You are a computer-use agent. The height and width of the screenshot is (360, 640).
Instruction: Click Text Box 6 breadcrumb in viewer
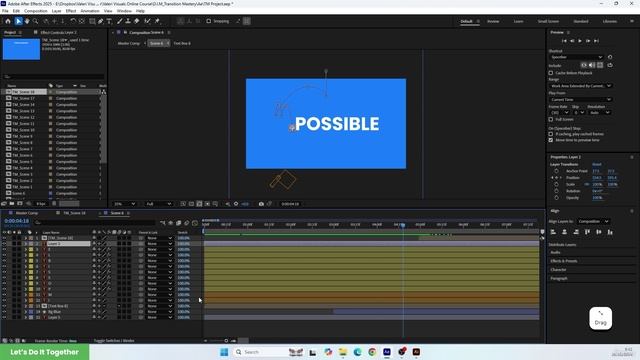coord(182,43)
